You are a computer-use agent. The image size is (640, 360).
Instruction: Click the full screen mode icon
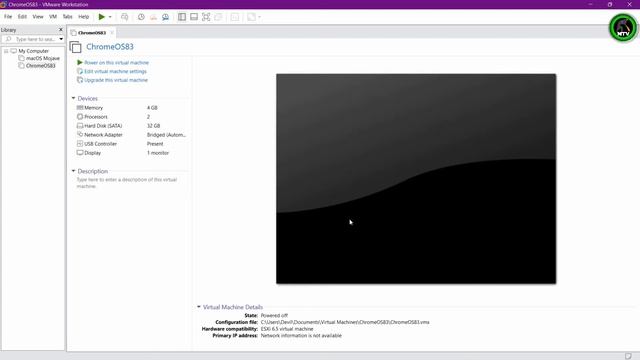(206, 17)
